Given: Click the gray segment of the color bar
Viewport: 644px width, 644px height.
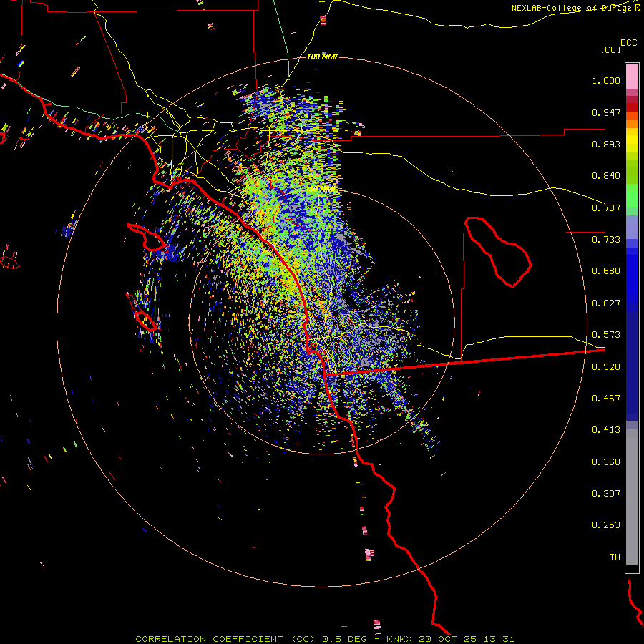Looking at the screenshot, I should click(x=632, y=497).
